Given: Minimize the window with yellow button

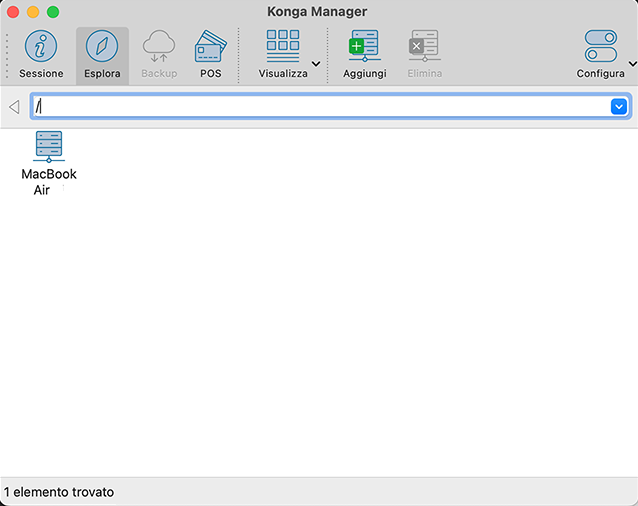Looking at the screenshot, I should pyautogui.click(x=33, y=12).
